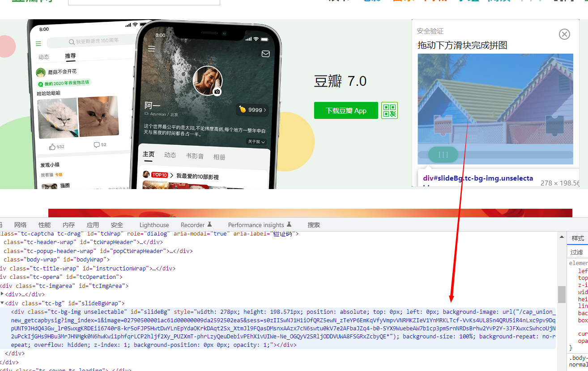Open the 内存 DevTools tab
Screen dimensions: 588x371
(68, 225)
